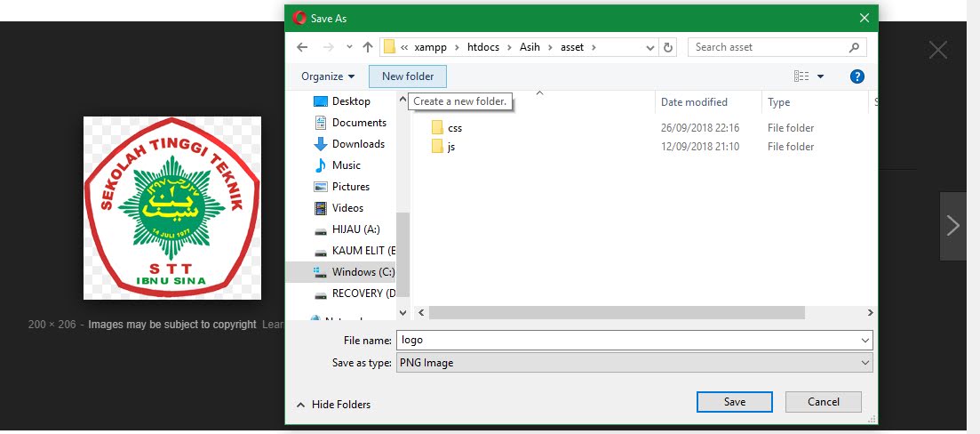Open Save as type combo box
The height and width of the screenshot is (434, 980).
click(634, 363)
